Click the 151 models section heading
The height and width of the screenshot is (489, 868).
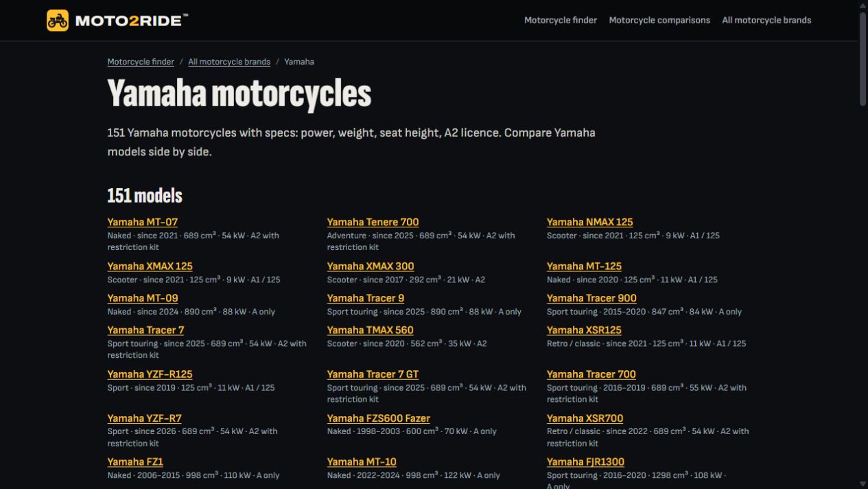pos(145,196)
